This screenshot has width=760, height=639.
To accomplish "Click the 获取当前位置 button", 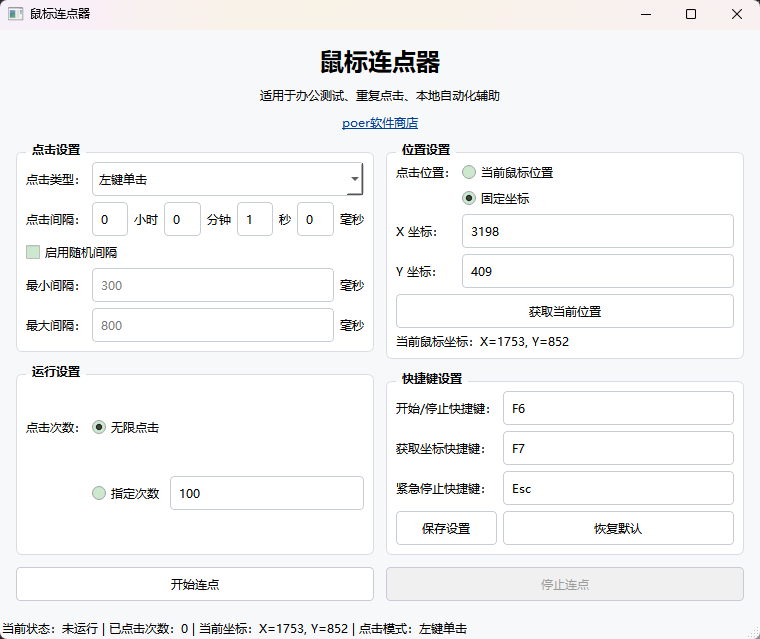I will (x=565, y=311).
